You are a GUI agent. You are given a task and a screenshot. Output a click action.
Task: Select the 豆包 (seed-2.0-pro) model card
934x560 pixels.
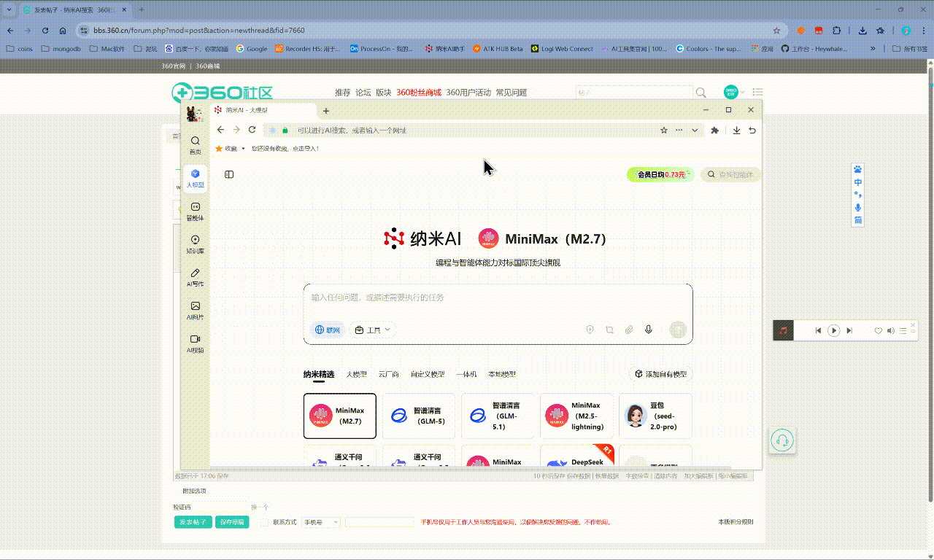(655, 416)
